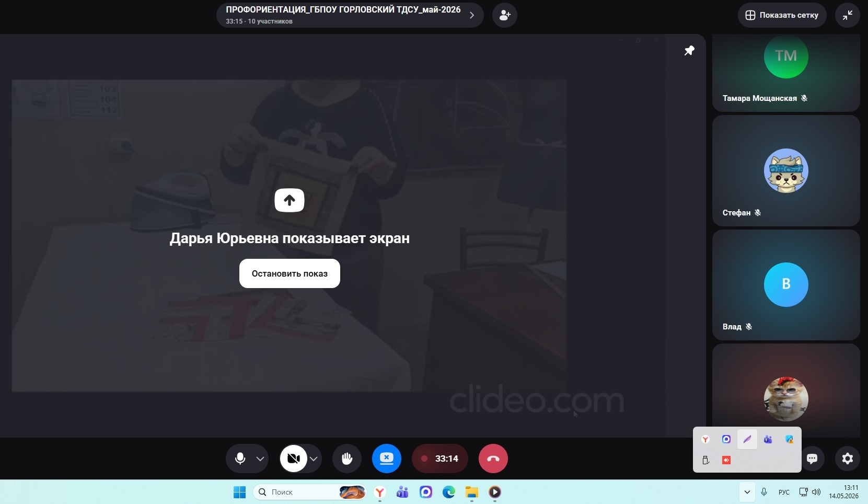Exit full screen with the collapse arrows icon
868x504 pixels.
tap(848, 15)
